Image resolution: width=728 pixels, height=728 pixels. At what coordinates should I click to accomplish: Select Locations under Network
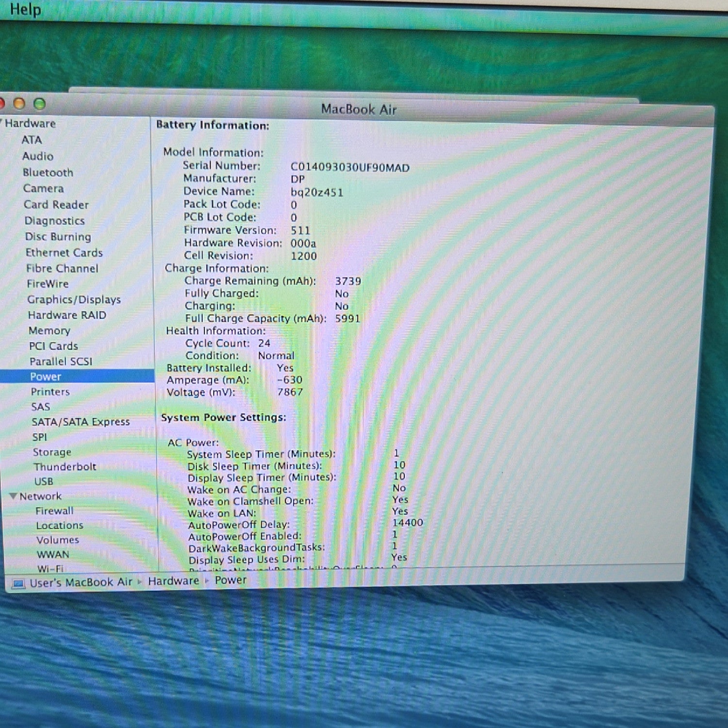click(60, 525)
